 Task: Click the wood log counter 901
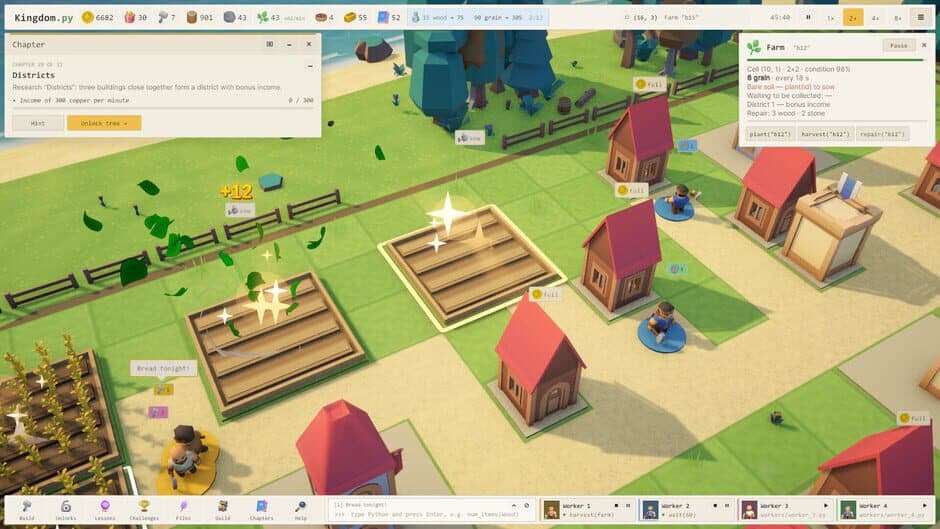point(200,17)
